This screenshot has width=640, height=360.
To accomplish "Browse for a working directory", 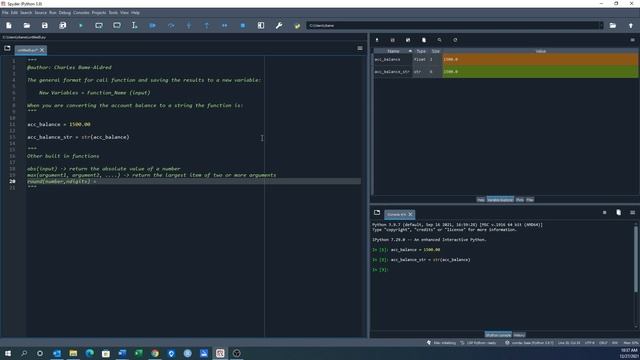I will click(x=613, y=25).
